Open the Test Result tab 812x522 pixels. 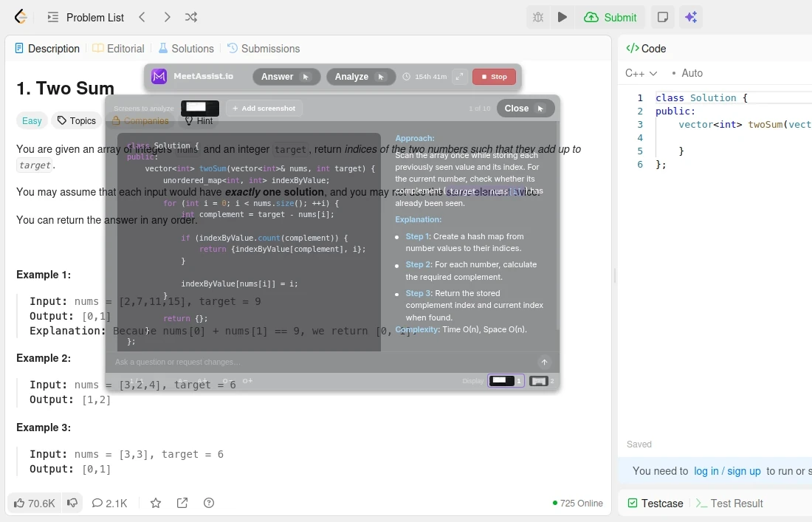point(729,504)
